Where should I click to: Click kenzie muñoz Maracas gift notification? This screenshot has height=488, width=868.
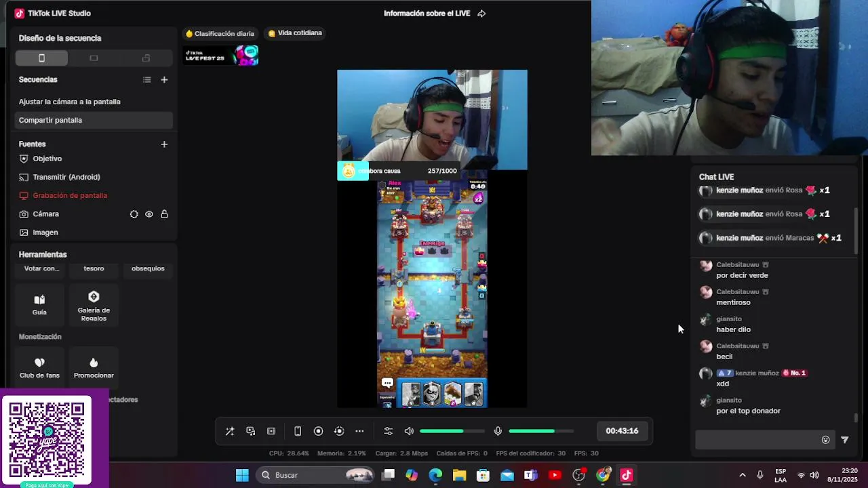[771, 238]
